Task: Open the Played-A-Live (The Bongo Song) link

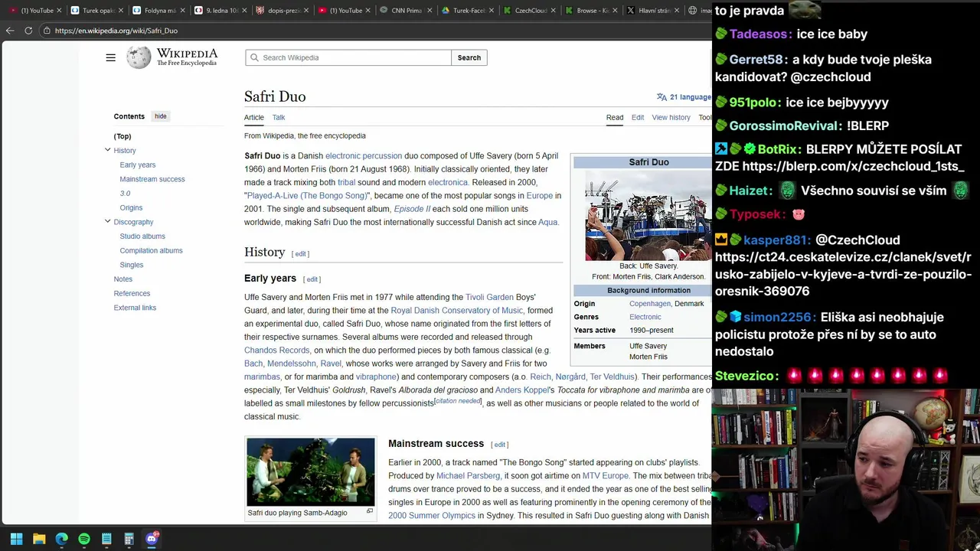Action: click(x=307, y=196)
